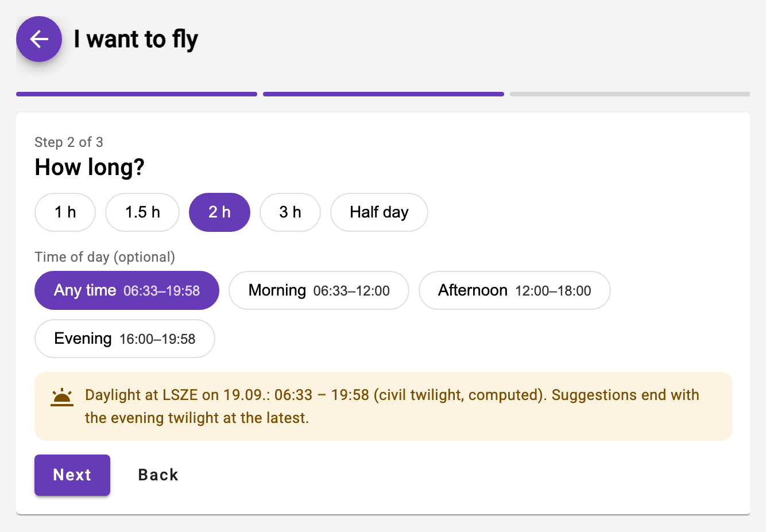Select the 1 h duration chip
The image size is (766, 532).
click(x=65, y=212)
